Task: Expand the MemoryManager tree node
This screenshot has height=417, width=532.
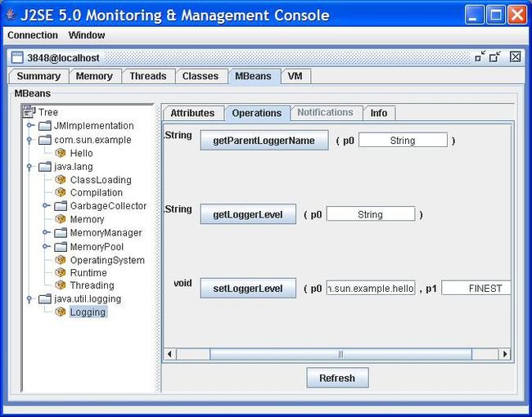Action: coord(46,232)
